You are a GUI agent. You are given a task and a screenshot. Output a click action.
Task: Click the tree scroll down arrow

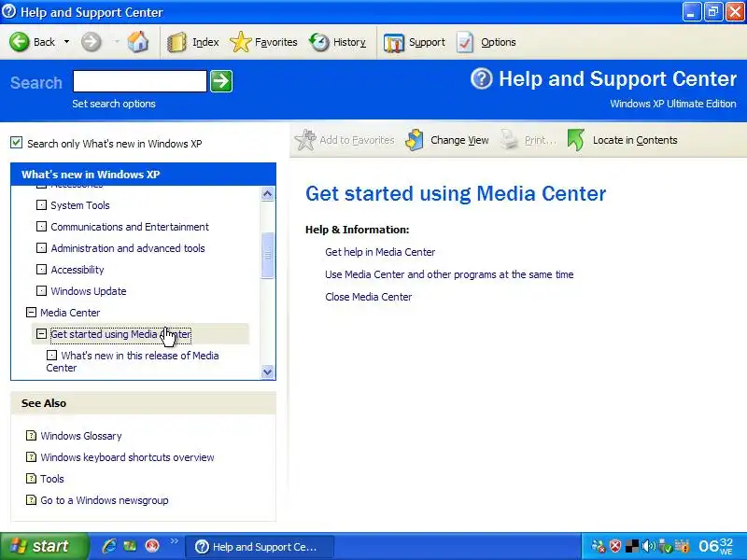pos(268,371)
